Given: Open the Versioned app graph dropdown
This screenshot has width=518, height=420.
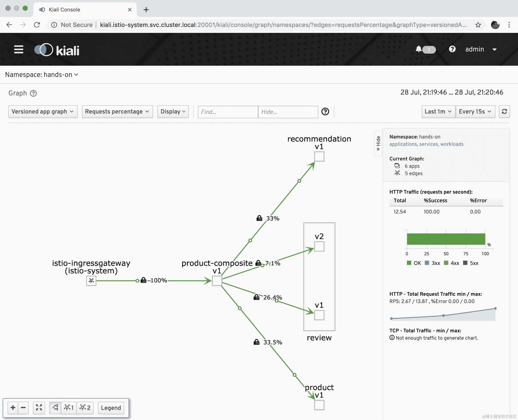Looking at the screenshot, I should click(43, 112).
